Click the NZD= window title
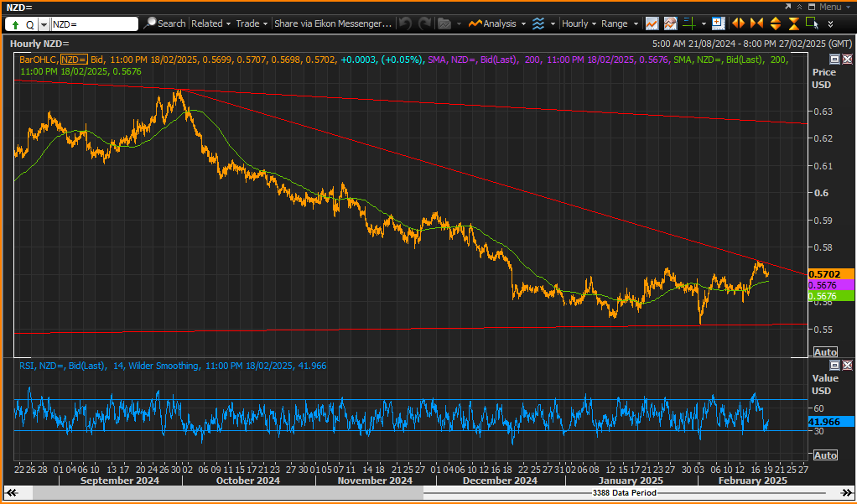Viewport: 857px width, 504px height. 19,7
